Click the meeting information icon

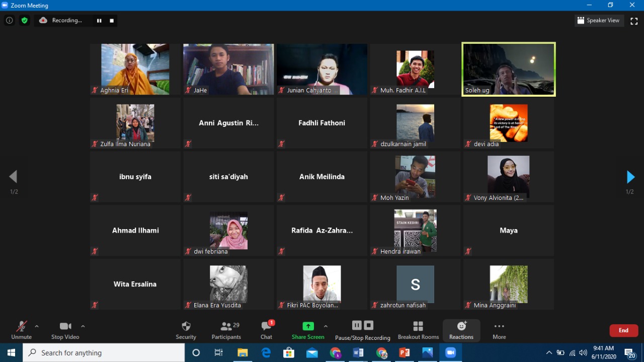point(9,21)
